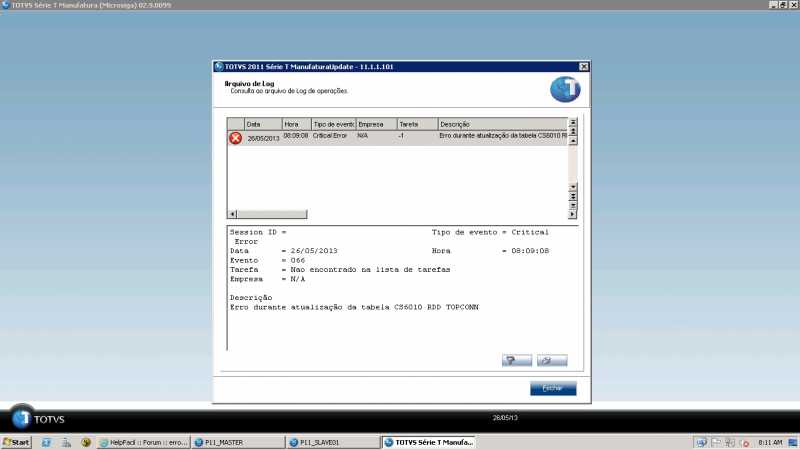Sort log by the Data column header

(x=263, y=124)
